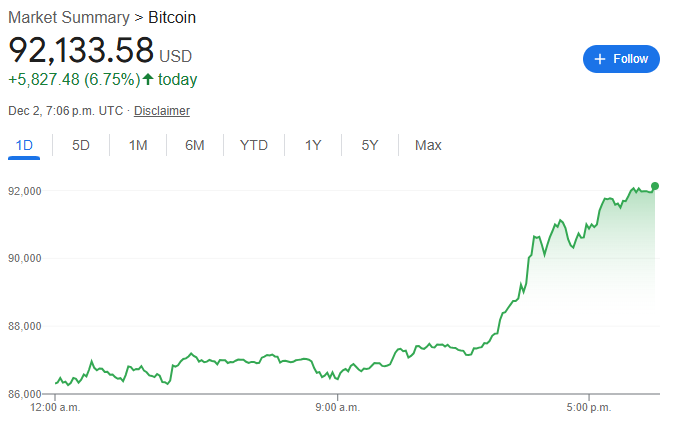Switch chart to 6M range

[x=195, y=145]
